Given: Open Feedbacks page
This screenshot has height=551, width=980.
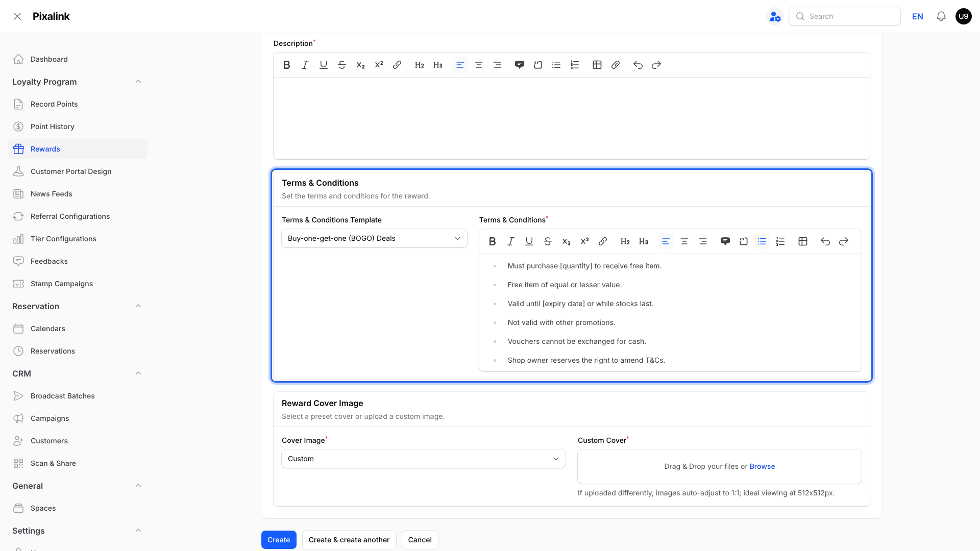Looking at the screenshot, I should pyautogui.click(x=78, y=261).
